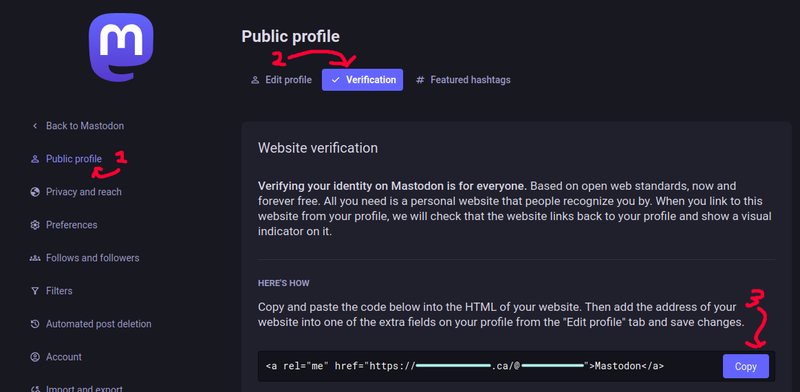The height and width of the screenshot is (392, 800).
Task: Switch to Edit profile tab
Action: pos(281,80)
